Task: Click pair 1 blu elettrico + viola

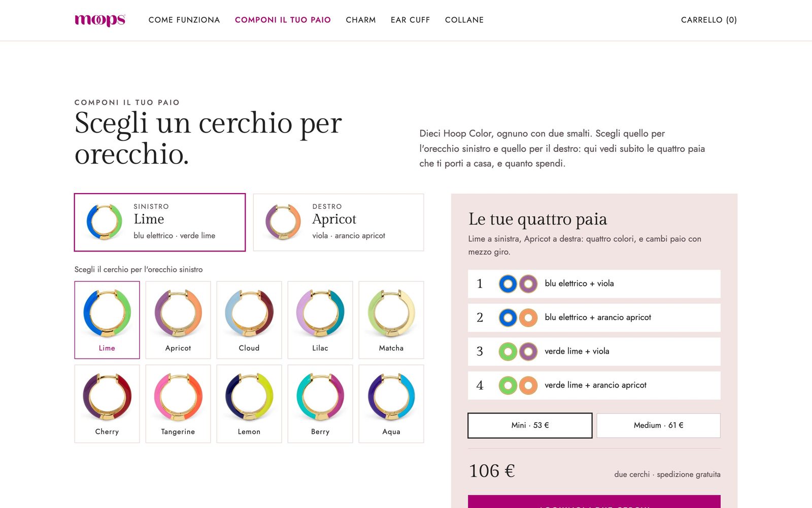Action: click(594, 283)
